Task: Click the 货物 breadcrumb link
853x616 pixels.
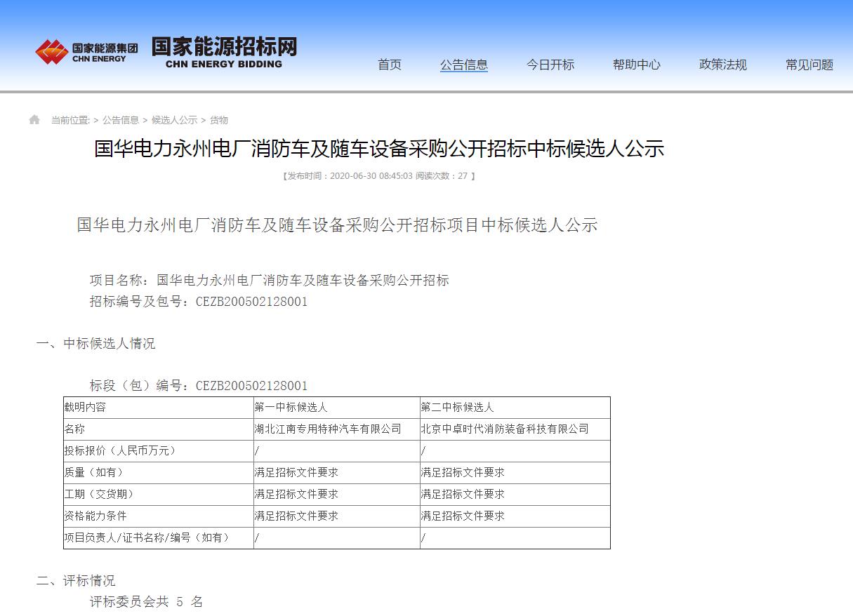Action: [219, 120]
